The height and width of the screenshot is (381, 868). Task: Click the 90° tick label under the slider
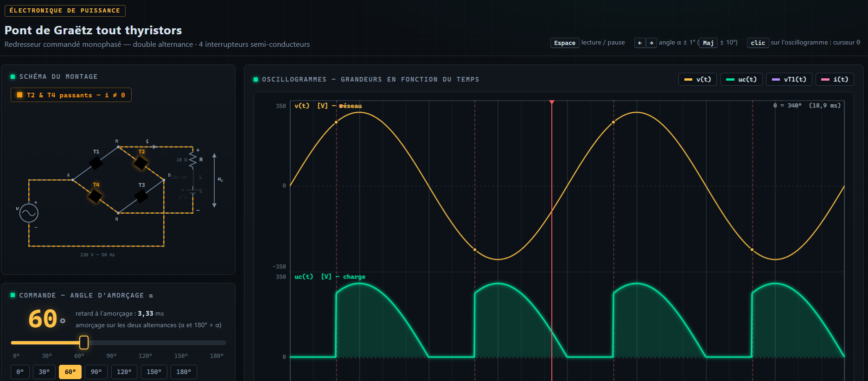point(111,356)
